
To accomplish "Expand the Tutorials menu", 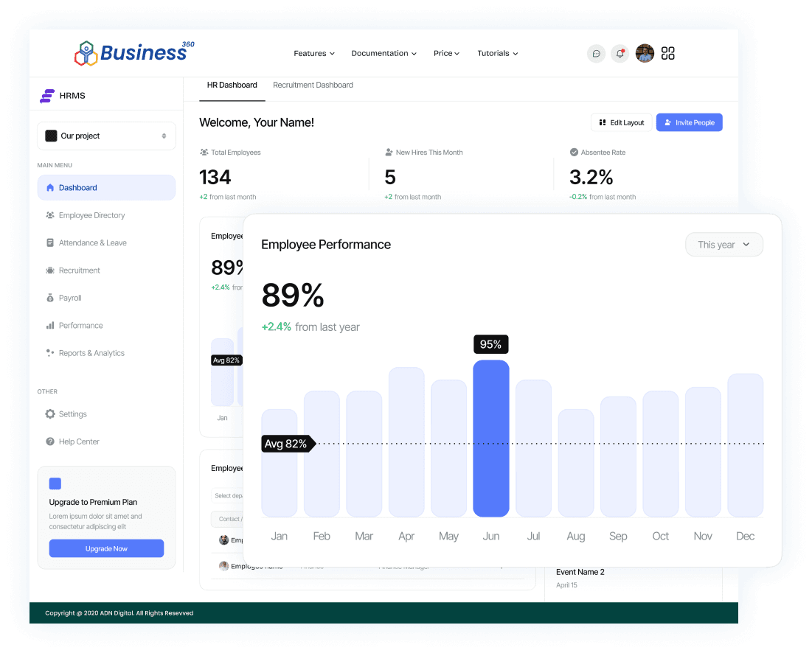I will point(497,53).
